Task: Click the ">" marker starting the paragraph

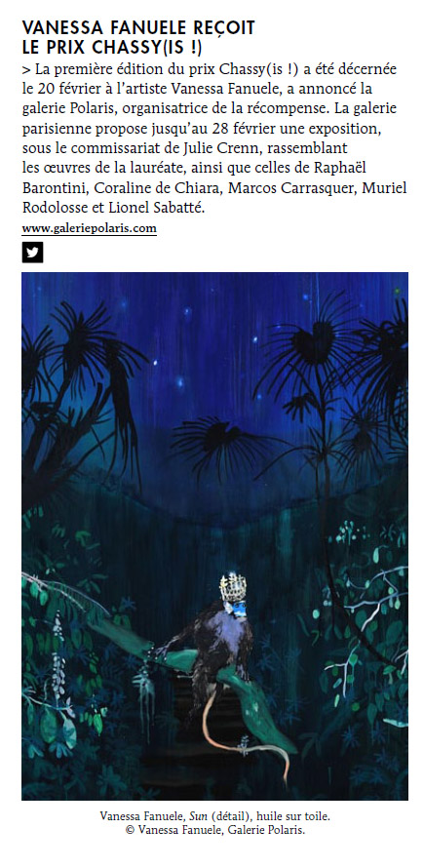Action: click(26, 69)
